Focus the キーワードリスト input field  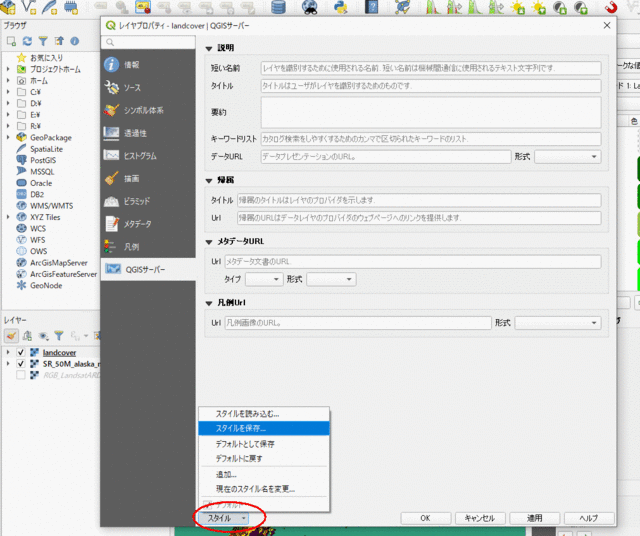coord(431,139)
